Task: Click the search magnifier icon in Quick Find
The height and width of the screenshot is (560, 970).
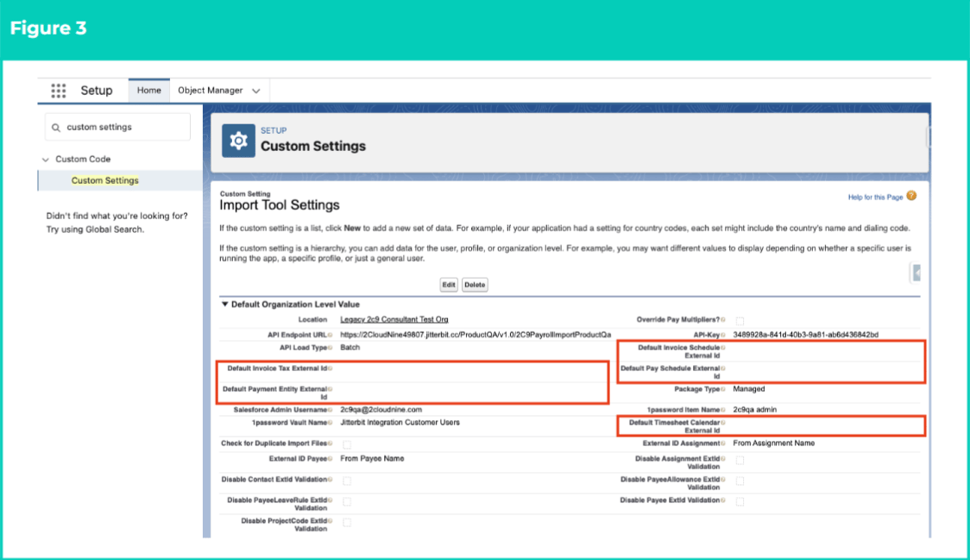Action: tap(56, 128)
